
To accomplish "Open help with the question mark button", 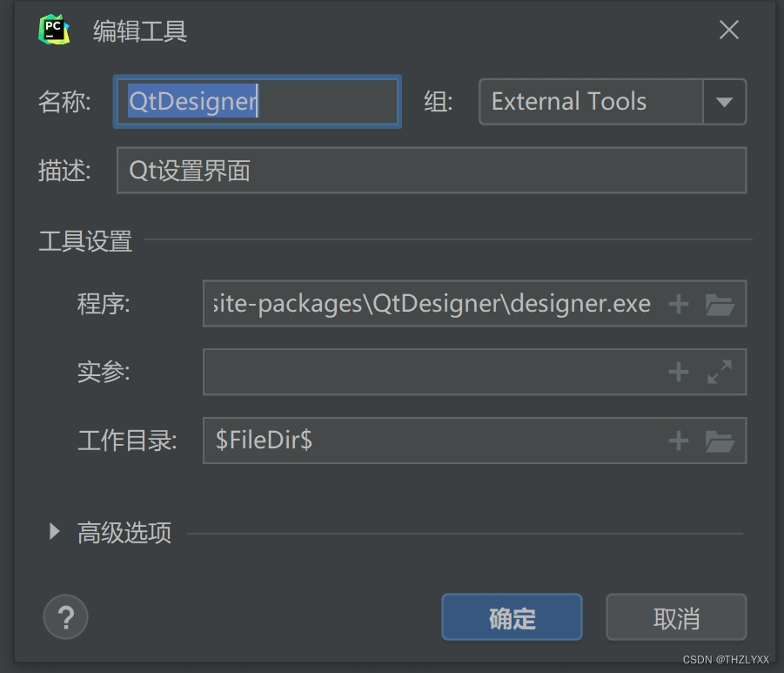I will click(x=65, y=617).
